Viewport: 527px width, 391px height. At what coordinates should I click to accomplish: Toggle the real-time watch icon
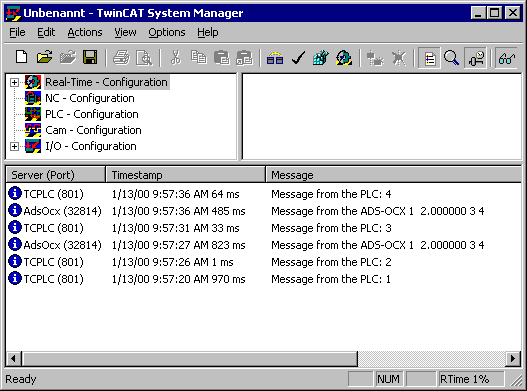(475, 57)
